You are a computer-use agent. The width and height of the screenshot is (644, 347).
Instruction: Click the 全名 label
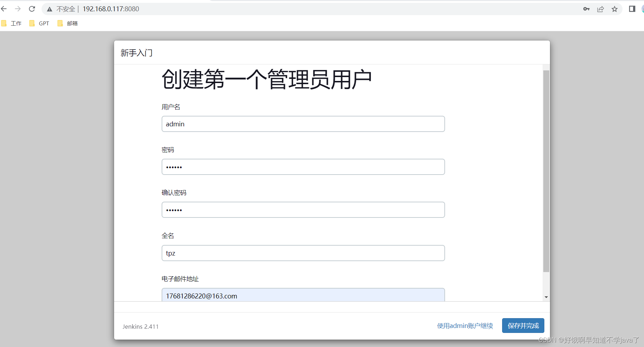(168, 236)
